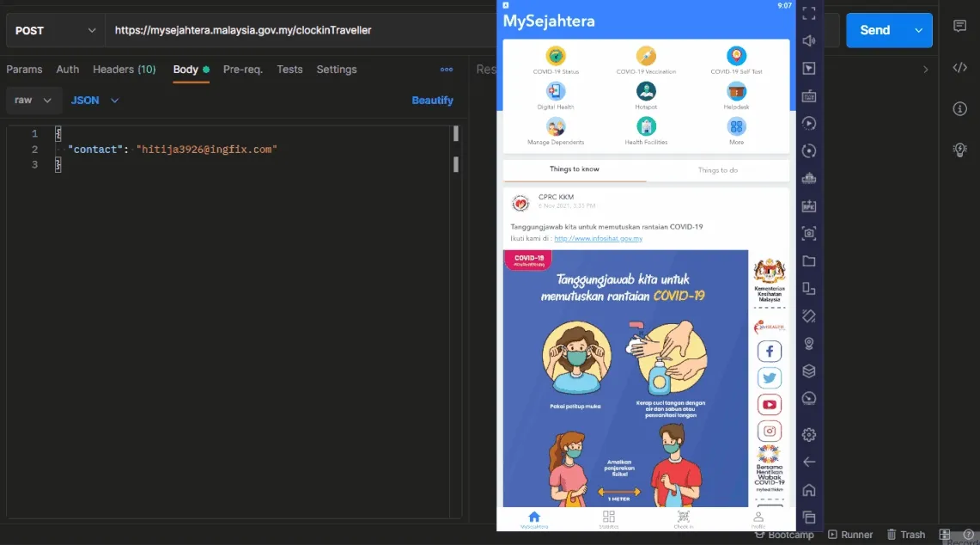
Task: Open the request Settings tab
Action: point(336,70)
